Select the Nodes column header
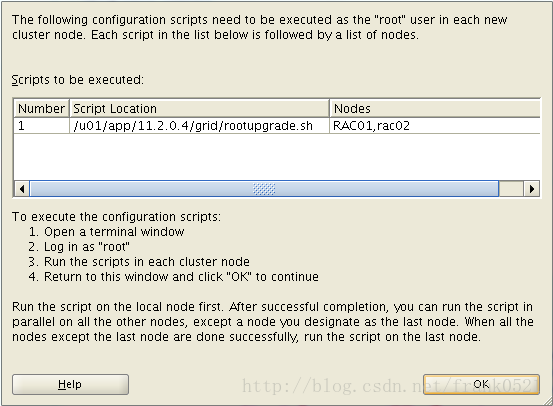This screenshot has width=553, height=406. [435, 109]
